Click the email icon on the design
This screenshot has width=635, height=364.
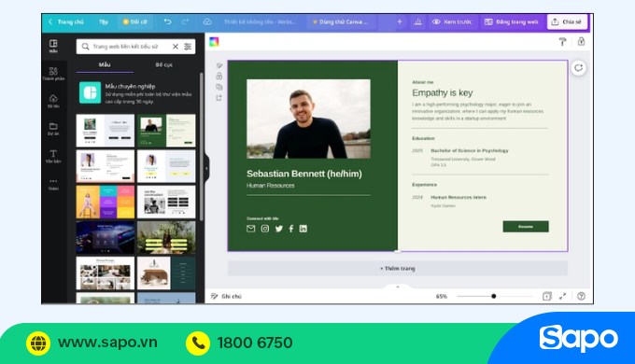coord(250,229)
